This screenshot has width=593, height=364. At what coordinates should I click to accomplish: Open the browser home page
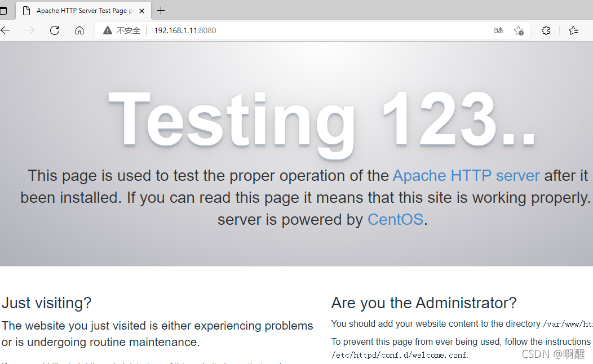[x=79, y=30]
